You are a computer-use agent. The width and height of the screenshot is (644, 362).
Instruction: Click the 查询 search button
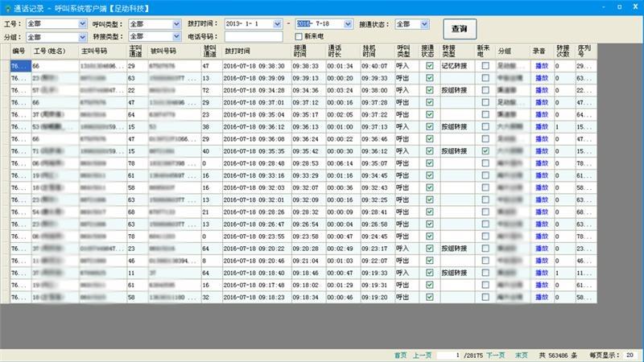[459, 29]
